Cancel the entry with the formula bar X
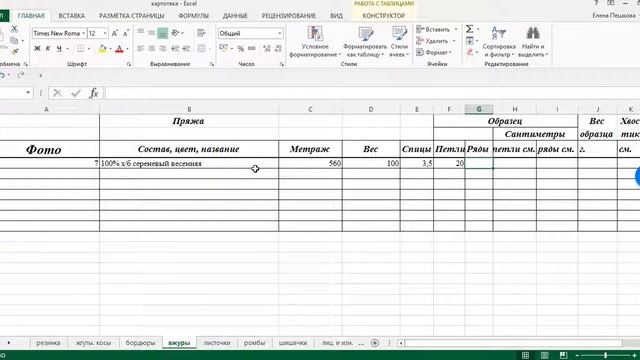The height and width of the screenshot is (360, 640). click(x=58, y=93)
